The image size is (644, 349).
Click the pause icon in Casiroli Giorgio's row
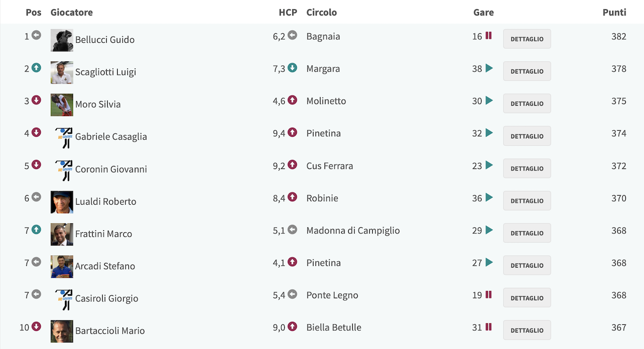(x=489, y=295)
